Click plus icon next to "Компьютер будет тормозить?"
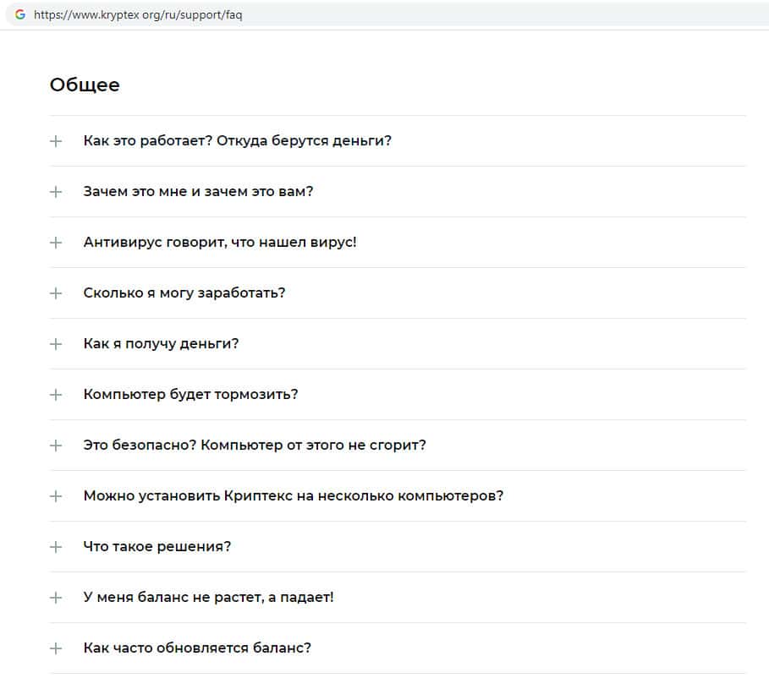The image size is (769, 700). click(x=56, y=395)
